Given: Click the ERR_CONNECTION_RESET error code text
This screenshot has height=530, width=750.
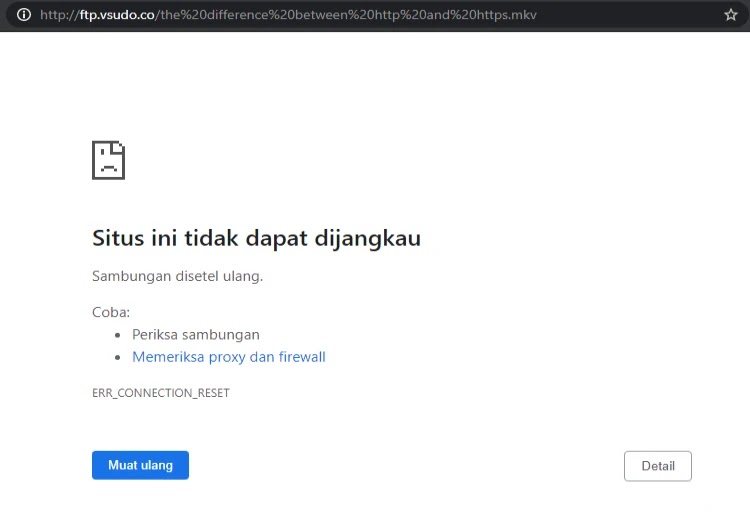Looking at the screenshot, I should (161, 393).
